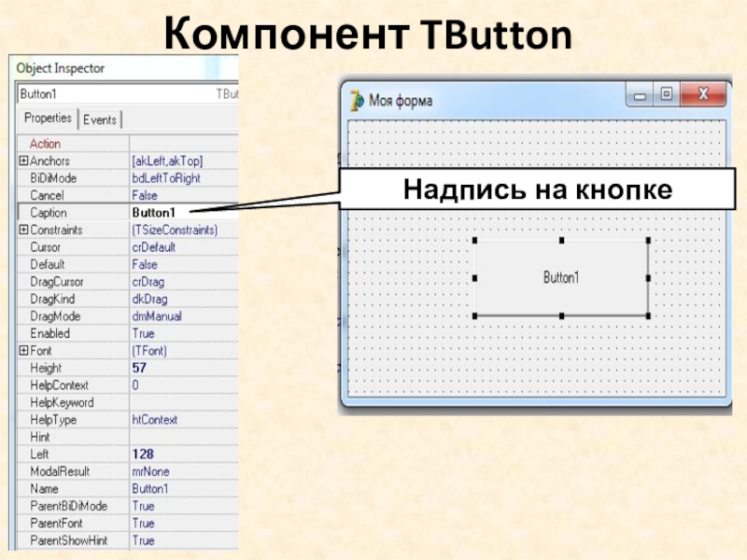Click the (TSizeConstraints) value

click(175, 230)
